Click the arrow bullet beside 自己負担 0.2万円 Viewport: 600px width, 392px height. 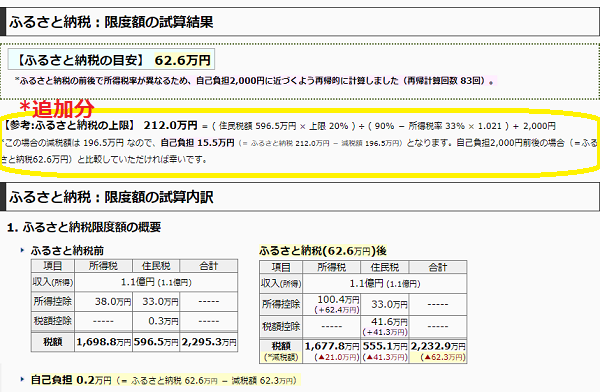point(22,380)
